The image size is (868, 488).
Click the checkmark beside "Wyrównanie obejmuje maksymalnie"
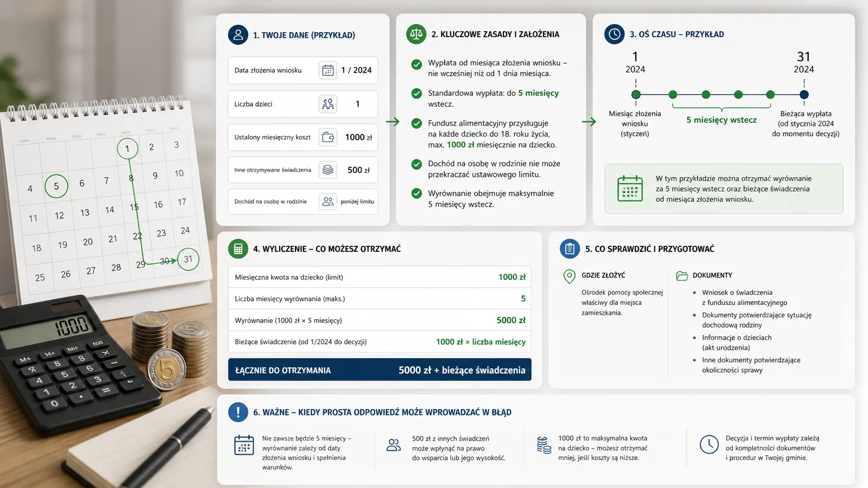click(416, 193)
